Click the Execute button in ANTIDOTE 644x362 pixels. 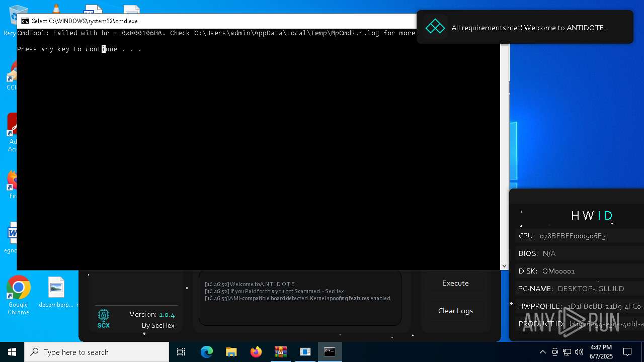coord(455,283)
